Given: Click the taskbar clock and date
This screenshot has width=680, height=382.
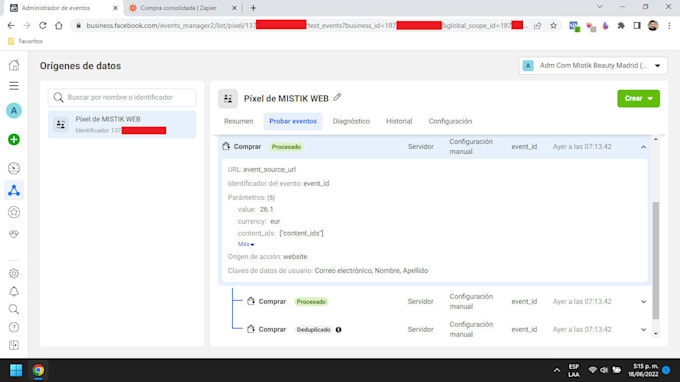Looking at the screenshot, I should click(643, 370).
